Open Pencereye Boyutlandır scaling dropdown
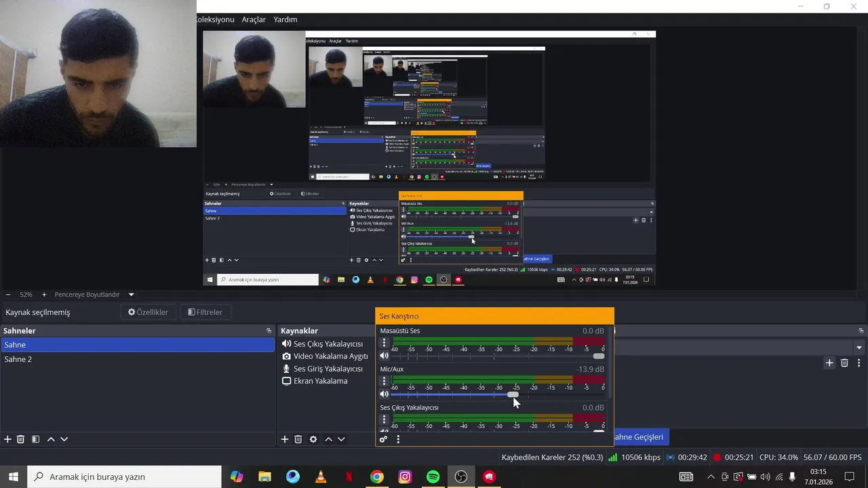The height and width of the screenshot is (488, 868). (132, 295)
